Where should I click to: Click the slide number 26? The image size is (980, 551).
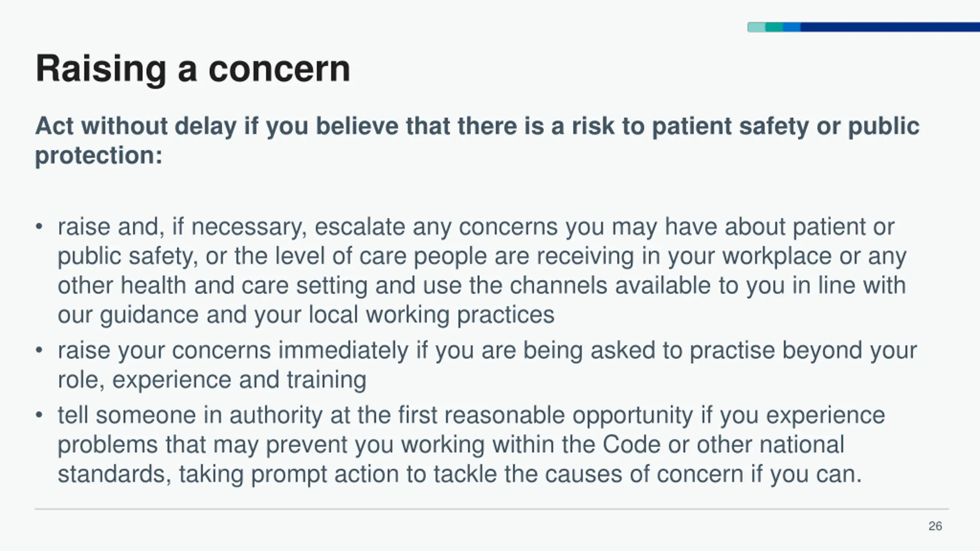coord(935,526)
